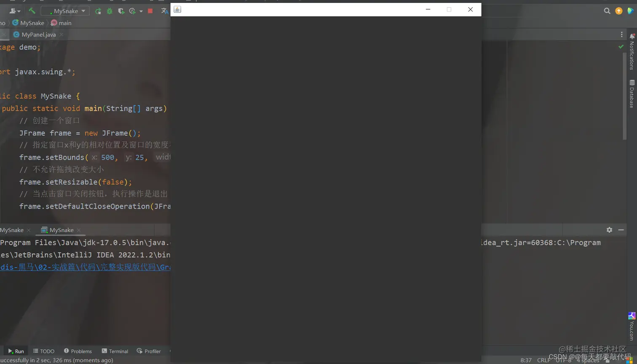Click the orange IDE update icon
Image resolution: width=637 pixels, height=364 pixels.
(619, 11)
